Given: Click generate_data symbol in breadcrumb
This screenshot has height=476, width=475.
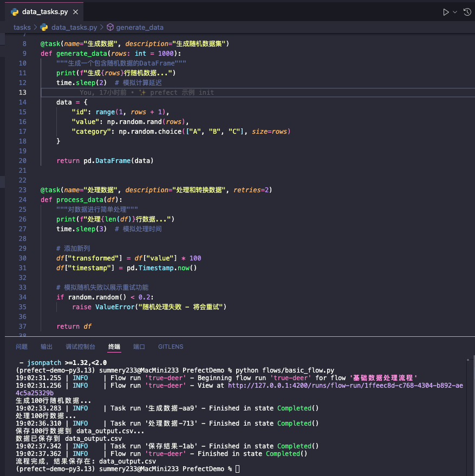Looking at the screenshot, I should point(140,27).
